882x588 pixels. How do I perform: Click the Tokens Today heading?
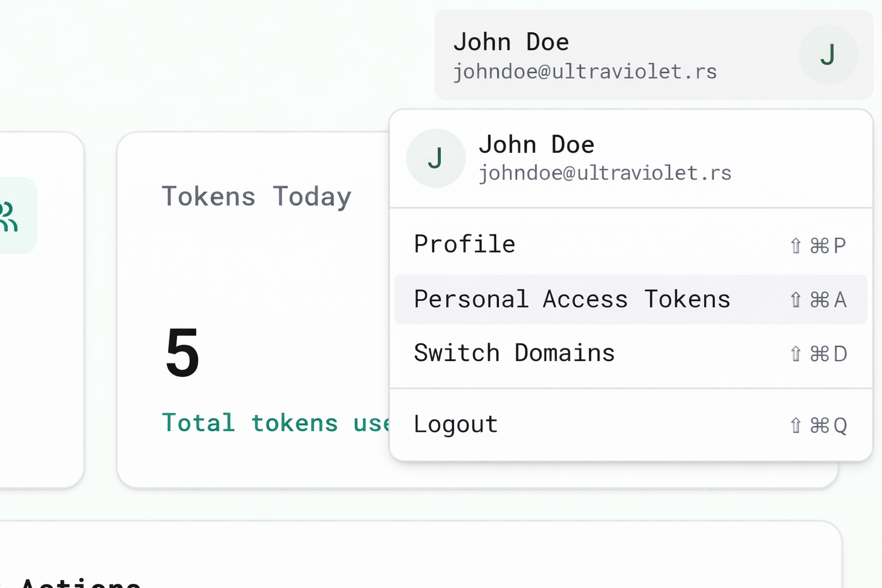[x=256, y=197]
